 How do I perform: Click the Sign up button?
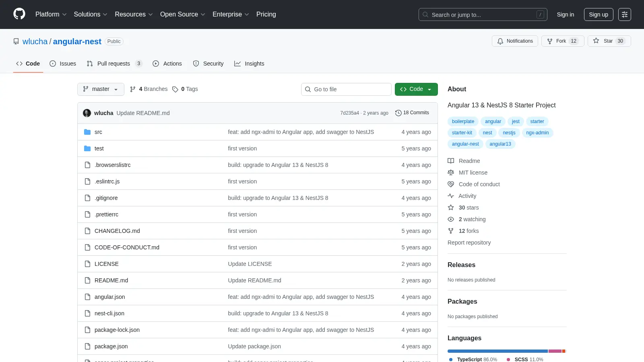coord(599,14)
